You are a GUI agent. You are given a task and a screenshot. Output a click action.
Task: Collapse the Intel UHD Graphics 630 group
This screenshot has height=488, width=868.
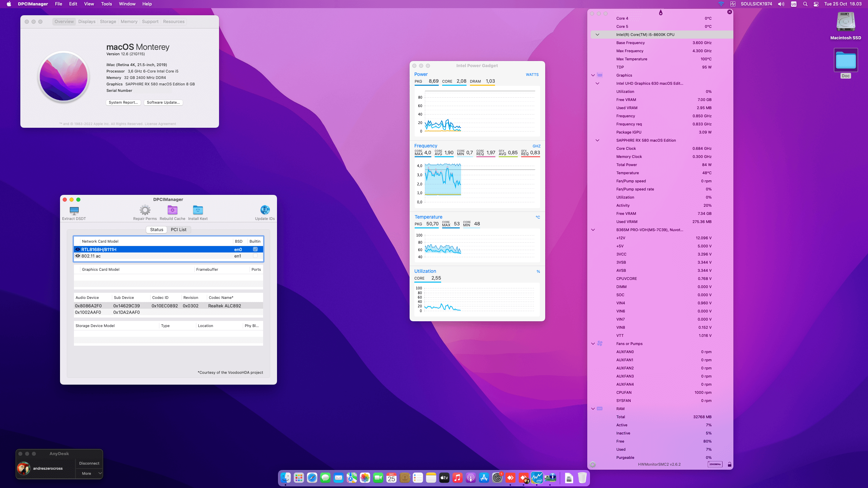[x=597, y=83]
